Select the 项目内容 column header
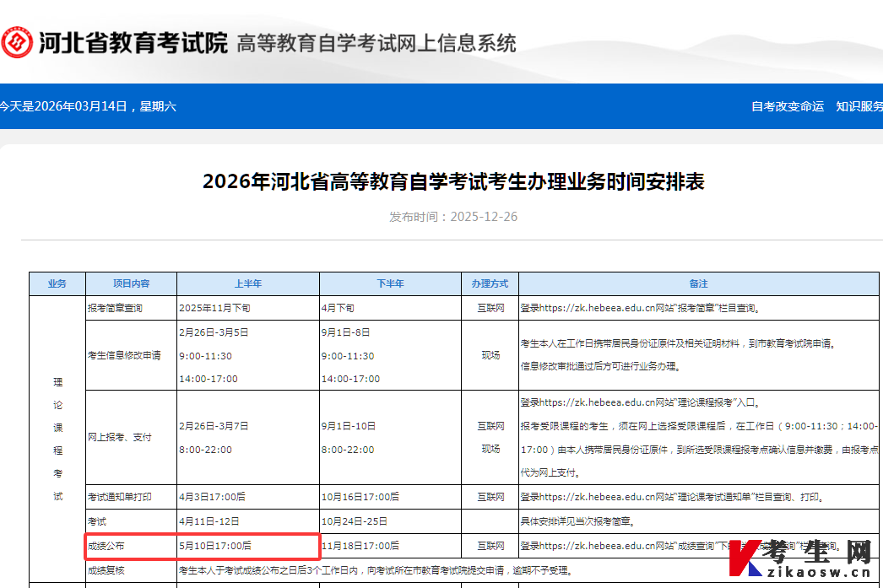883x588 pixels. point(130,283)
